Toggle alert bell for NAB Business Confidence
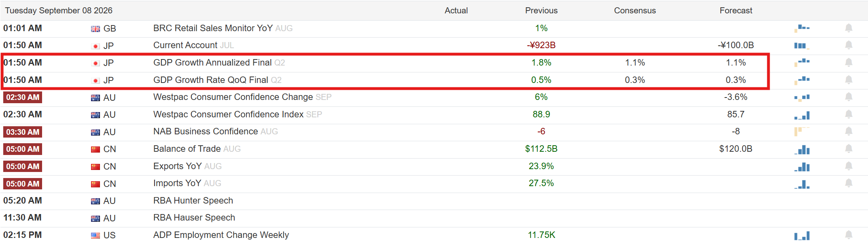The width and height of the screenshot is (868, 244). click(x=849, y=132)
